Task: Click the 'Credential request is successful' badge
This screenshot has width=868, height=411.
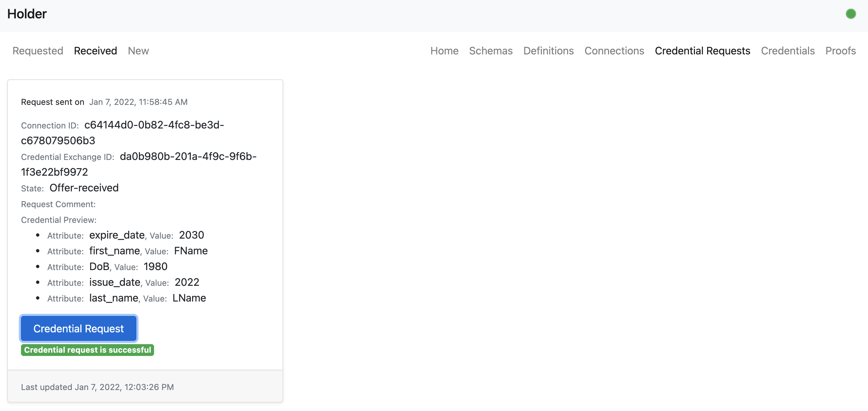Action: 87,350
